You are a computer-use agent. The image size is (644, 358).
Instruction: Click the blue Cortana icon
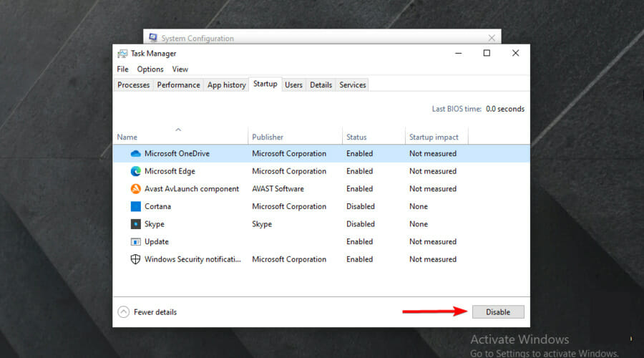pos(135,206)
